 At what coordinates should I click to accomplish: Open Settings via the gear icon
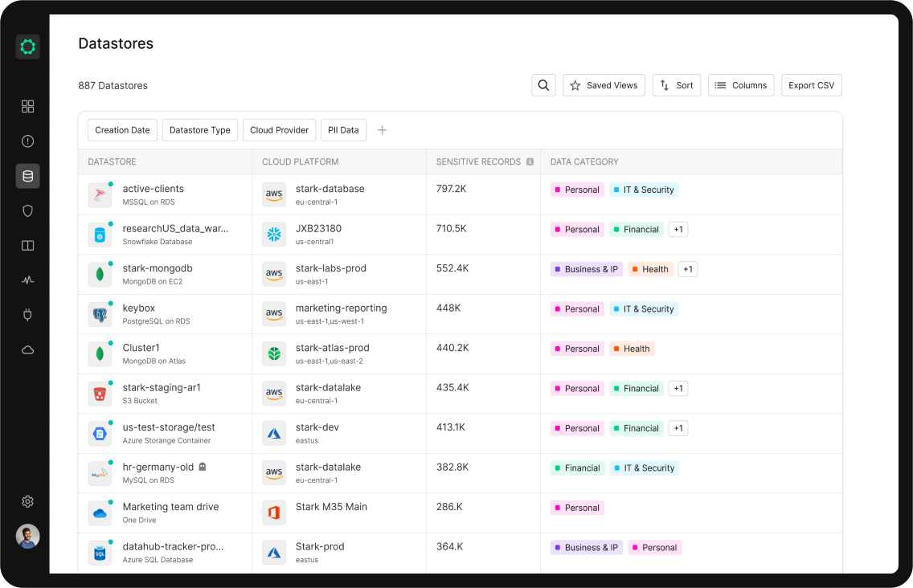[27, 500]
